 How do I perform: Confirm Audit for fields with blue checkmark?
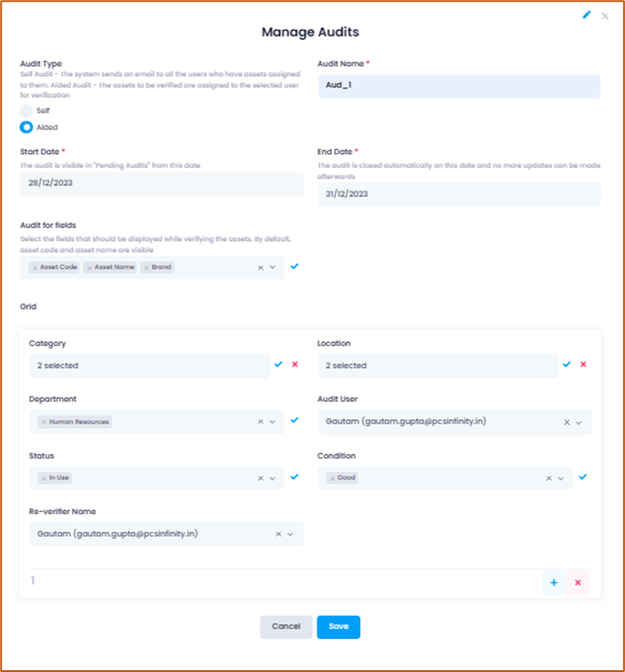coord(295,266)
